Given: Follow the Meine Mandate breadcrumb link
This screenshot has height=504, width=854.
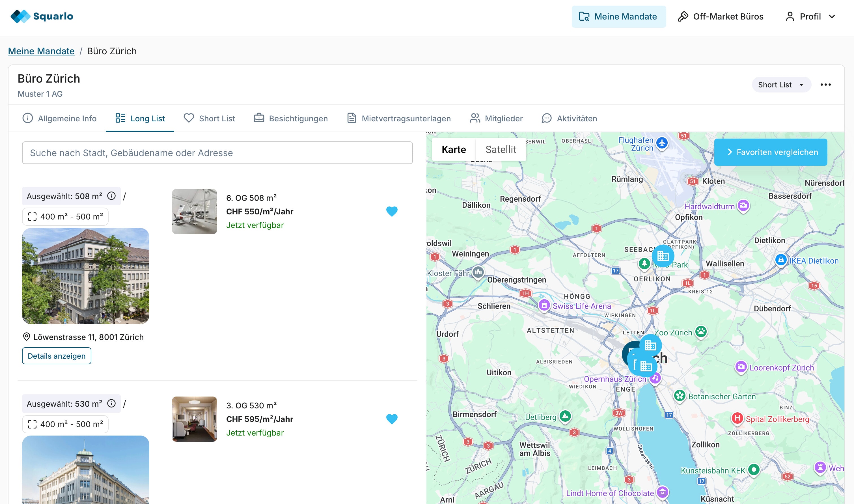Looking at the screenshot, I should point(41,51).
